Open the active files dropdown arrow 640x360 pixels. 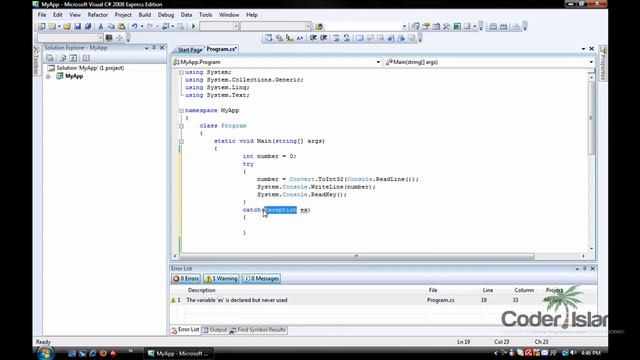[583, 49]
